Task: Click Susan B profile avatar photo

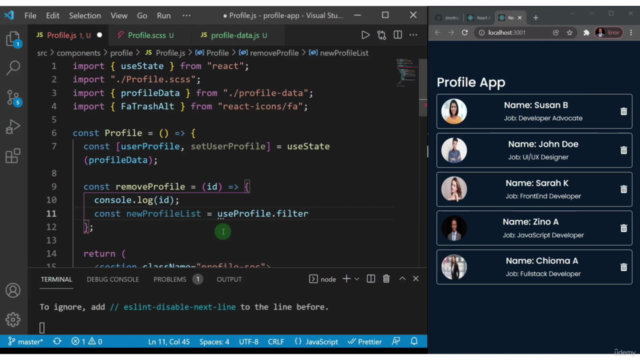Action: point(454,111)
